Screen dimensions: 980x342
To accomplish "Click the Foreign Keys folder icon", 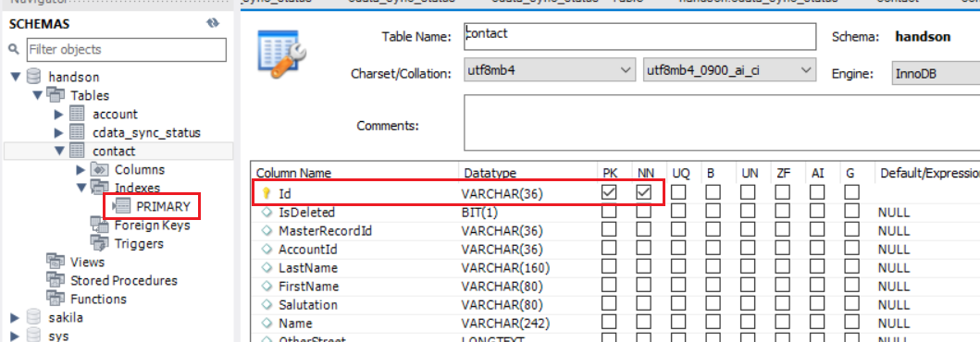I will pos(100,224).
